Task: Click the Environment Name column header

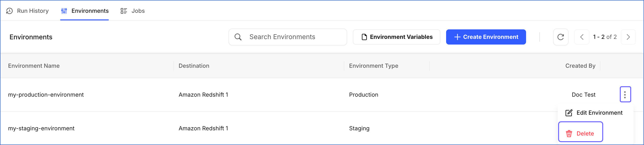Action: tap(34, 66)
